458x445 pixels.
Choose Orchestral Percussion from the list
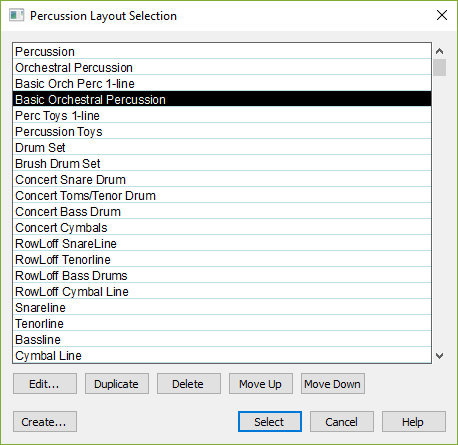[222, 67]
